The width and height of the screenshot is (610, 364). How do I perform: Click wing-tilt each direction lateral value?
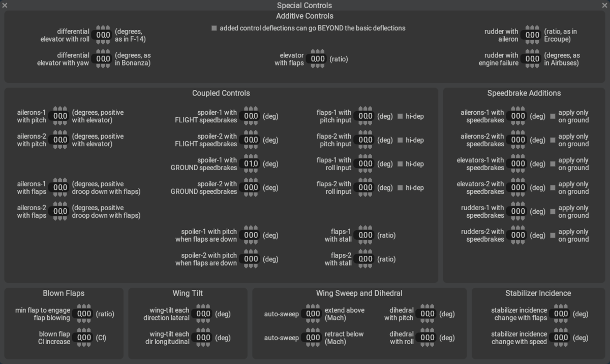(x=203, y=314)
